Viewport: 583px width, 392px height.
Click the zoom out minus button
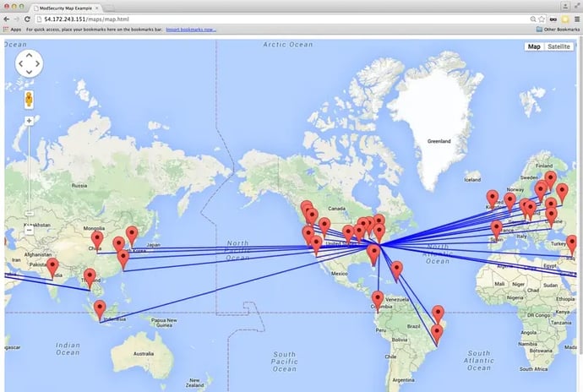tap(29, 230)
